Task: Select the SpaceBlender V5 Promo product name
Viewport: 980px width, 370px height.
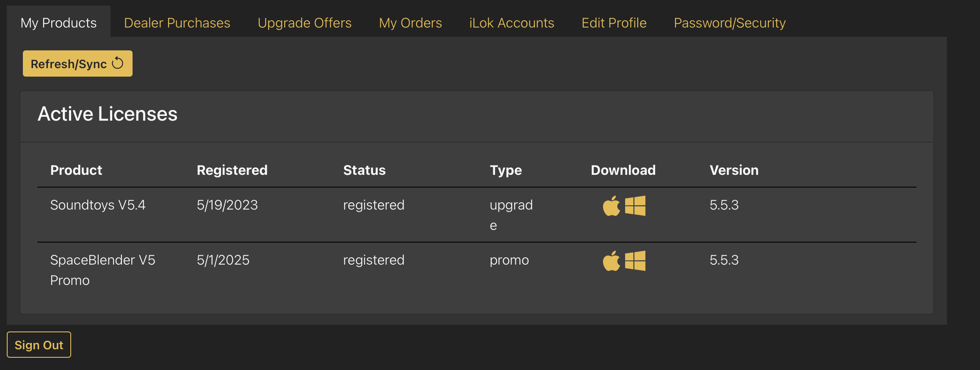Action: click(x=102, y=270)
